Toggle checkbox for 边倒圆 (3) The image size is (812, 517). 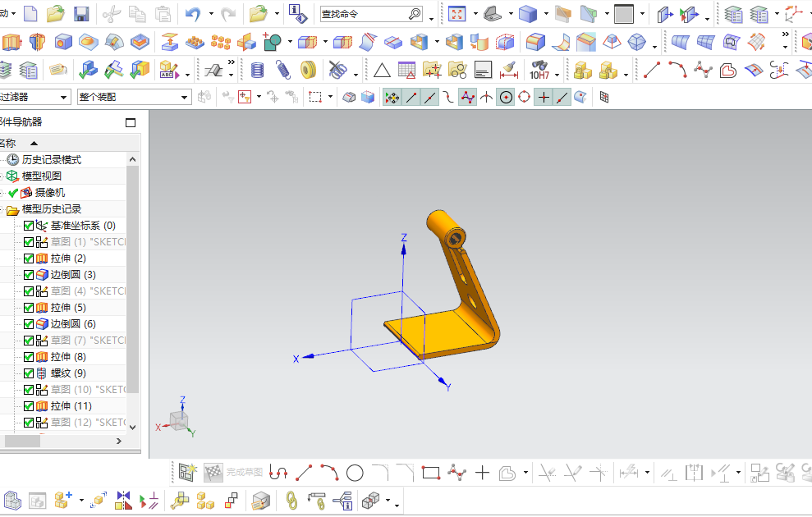[x=29, y=275]
